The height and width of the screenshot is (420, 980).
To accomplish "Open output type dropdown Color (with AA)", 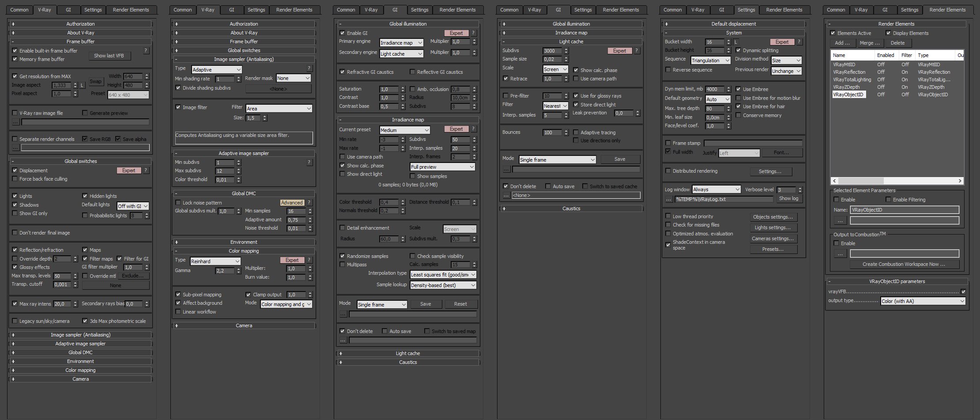I will click(923, 301).
